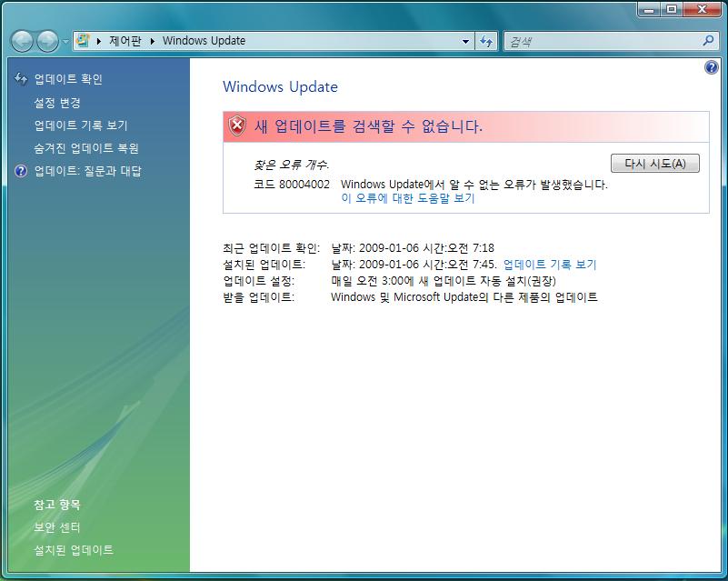Click the 다시 시도(A) button

(654, 164)
